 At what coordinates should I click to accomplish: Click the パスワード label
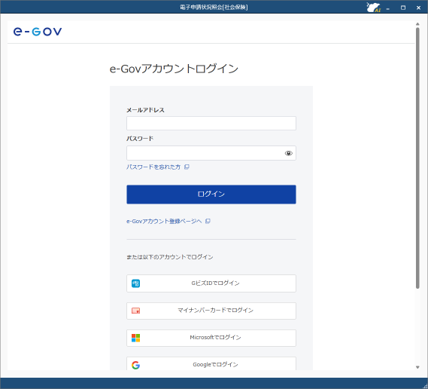click(140, 139)
